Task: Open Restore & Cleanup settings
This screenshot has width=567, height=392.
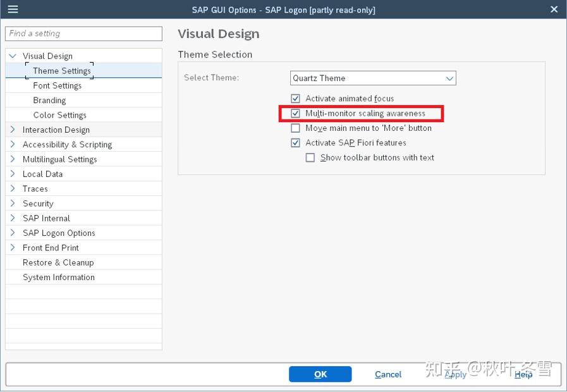Action: (58, 262)
